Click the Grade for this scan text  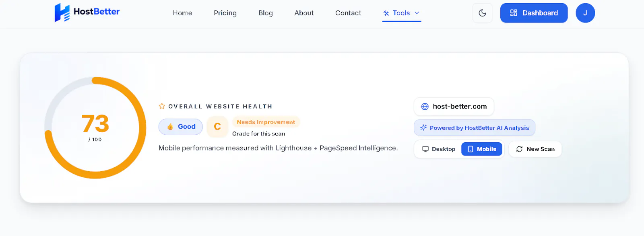pos(258,133)
